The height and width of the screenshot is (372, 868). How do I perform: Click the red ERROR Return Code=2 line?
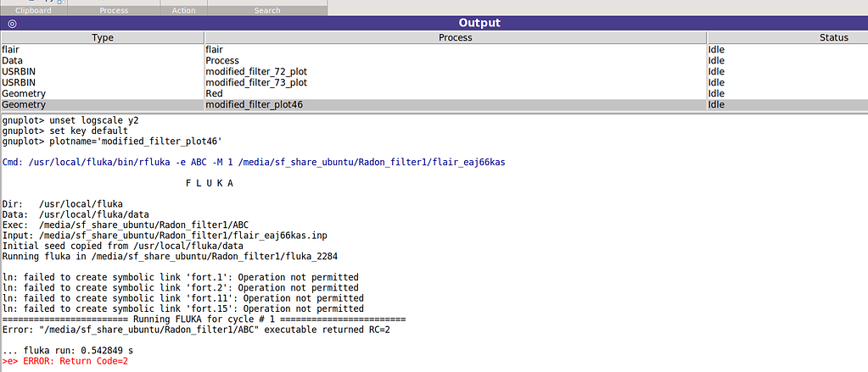[53, 362]
